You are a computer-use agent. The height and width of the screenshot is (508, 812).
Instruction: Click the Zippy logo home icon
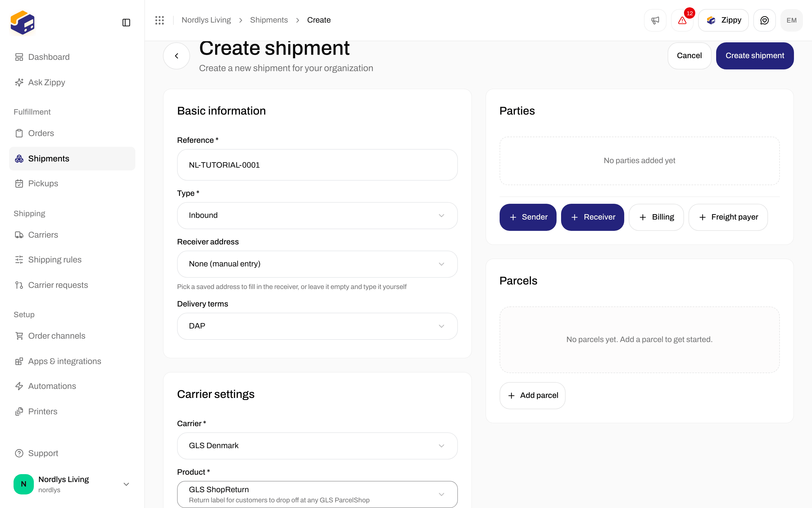point(23,23)
